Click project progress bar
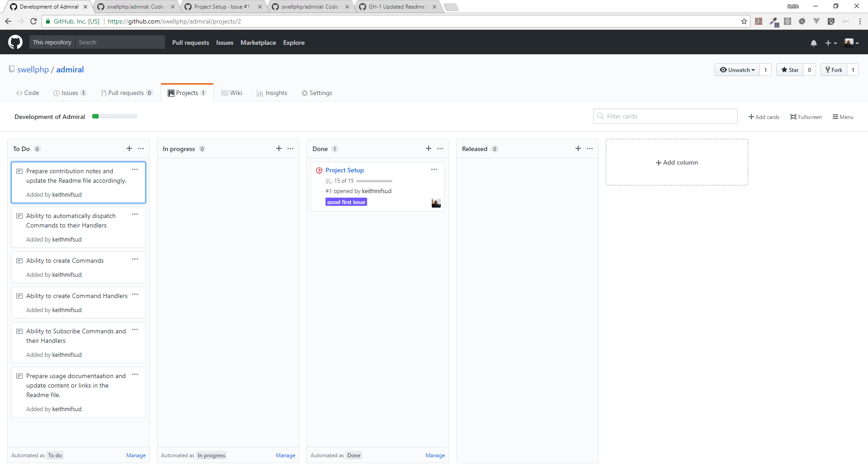Screen dimensions: 868x469 coord(115,116)
